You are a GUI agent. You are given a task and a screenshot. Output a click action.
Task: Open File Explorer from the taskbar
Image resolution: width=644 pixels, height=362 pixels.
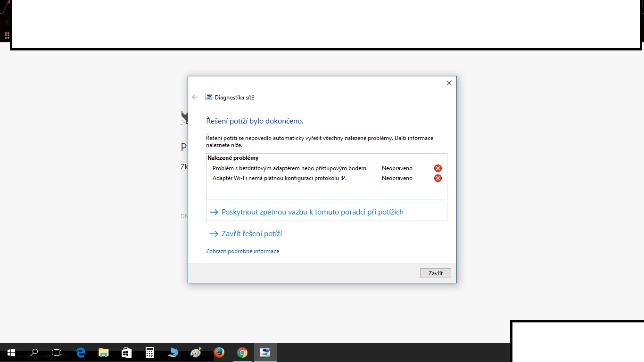(103, 353)
